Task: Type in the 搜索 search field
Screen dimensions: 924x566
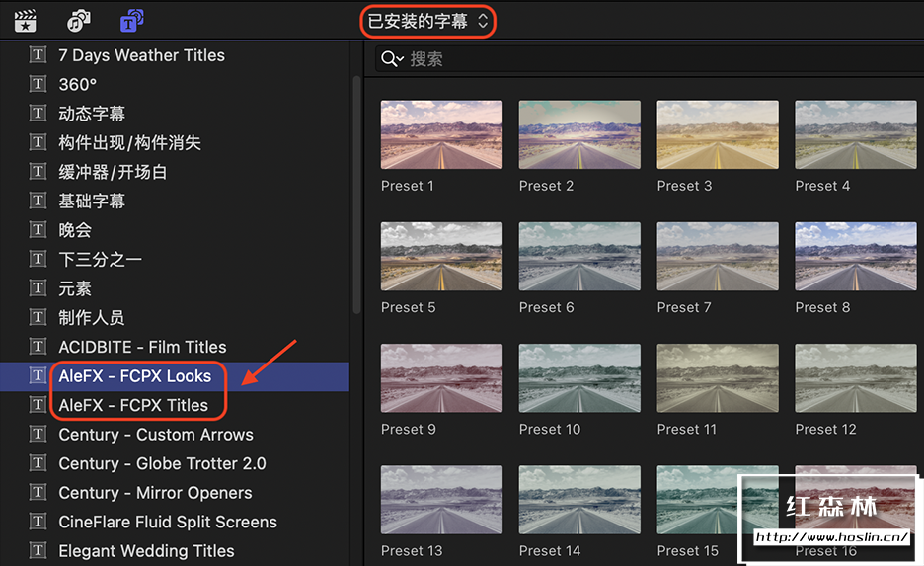Action: point(652,59)
